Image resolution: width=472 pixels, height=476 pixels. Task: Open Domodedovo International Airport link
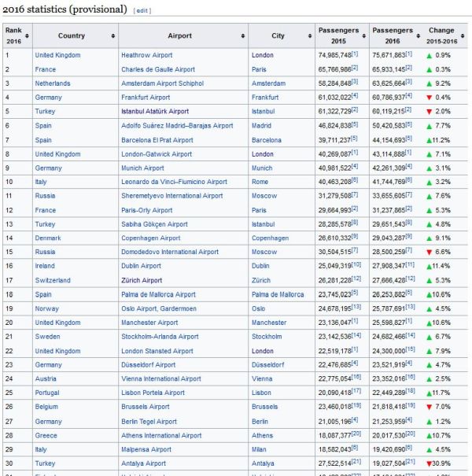pos(170,252)
